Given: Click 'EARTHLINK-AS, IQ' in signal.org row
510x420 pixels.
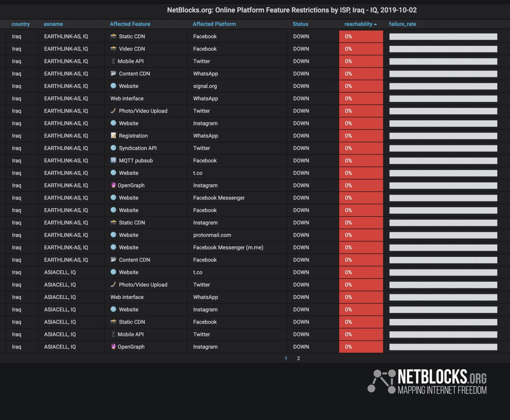Looking at the screenshot, I should tap(66, 86).
